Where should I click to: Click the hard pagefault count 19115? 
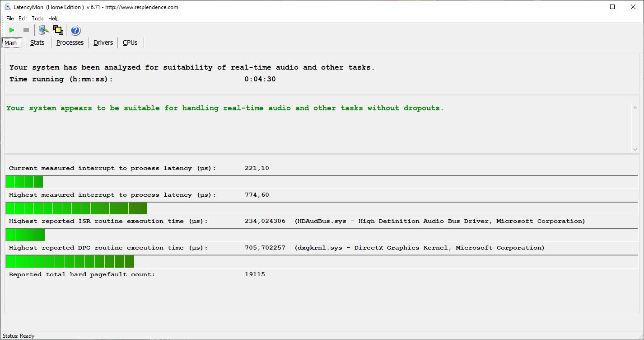coord(255,274)
